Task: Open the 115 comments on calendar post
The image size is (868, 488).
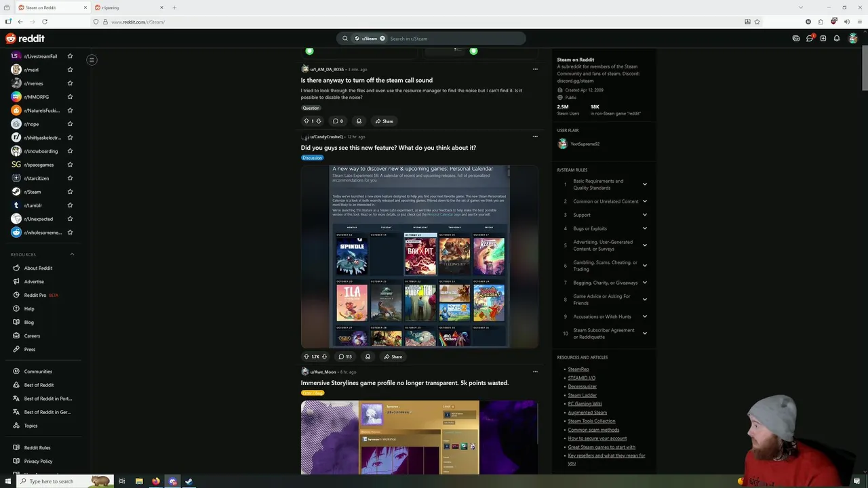Action: click(x=345, y=357)
